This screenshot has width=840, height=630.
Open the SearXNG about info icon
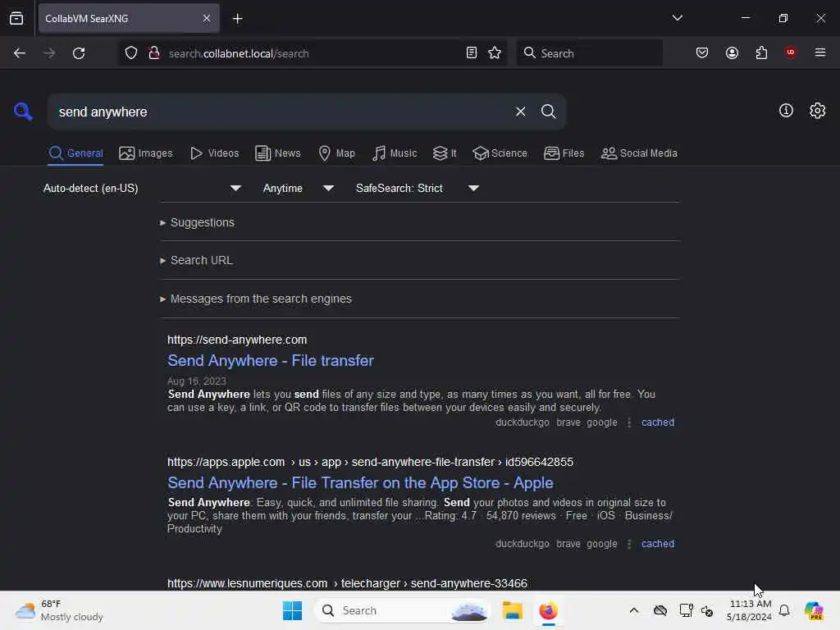[x=786, y=111]
